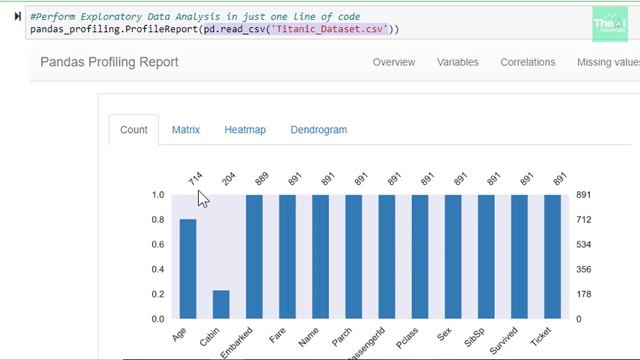Click the 204 count label above Cabin
This screenshot has width=640, height=360.
coord(229,178)
